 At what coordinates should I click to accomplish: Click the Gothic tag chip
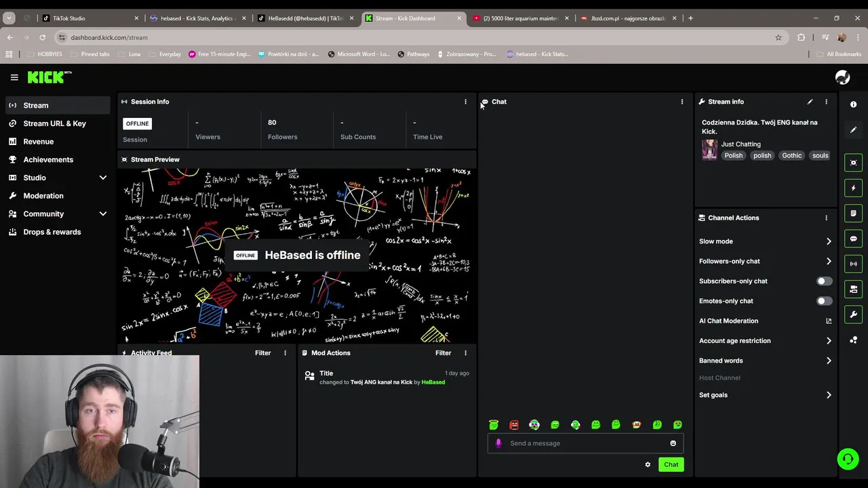coord(791,155)
